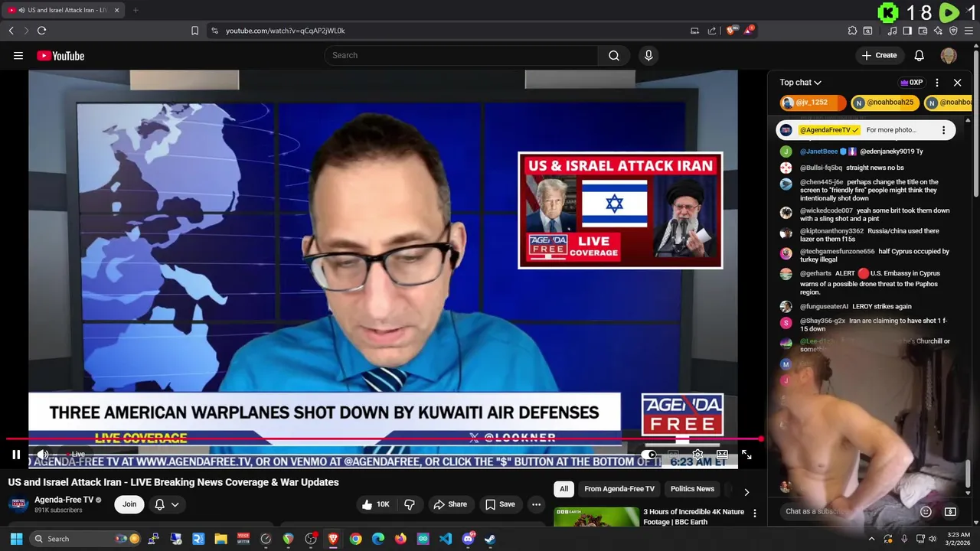Like the video with thumbs up
The image size is (980, 551).
click(377, 504)
